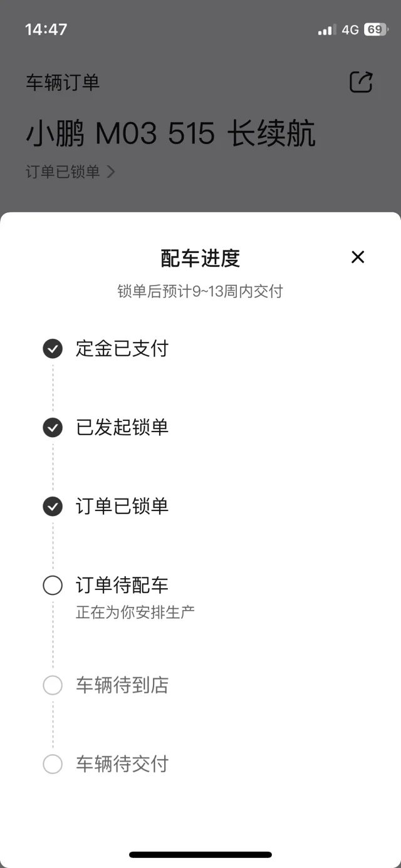Tap the share icon beside 车辆订单
Image resolution: width=401 pixels, height=868 pixels.
point(361,82)
